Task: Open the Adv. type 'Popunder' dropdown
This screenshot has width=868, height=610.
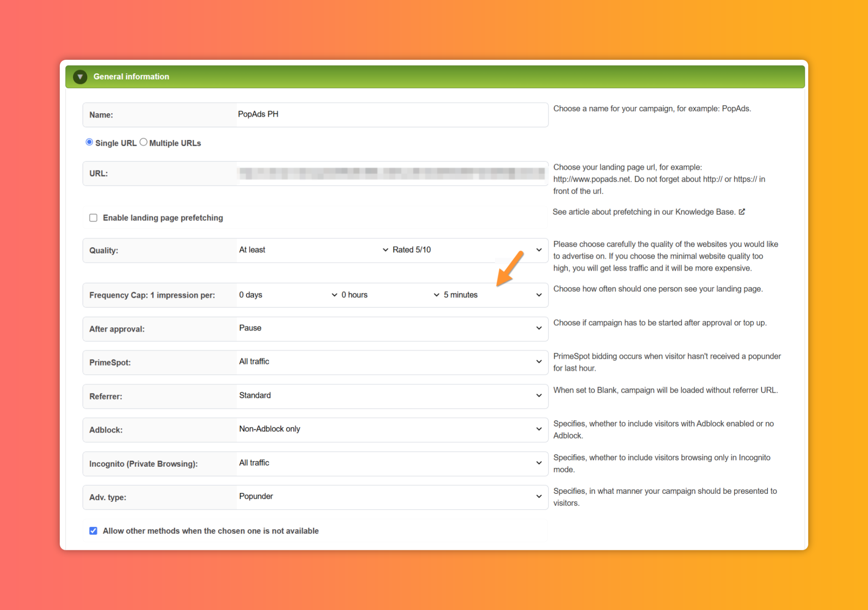Action: pyautogui.click(x=391, y=496)
